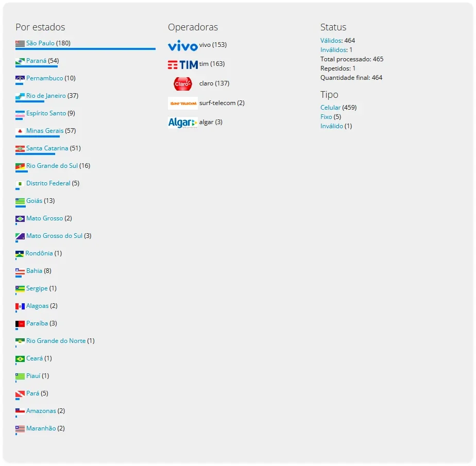Open the São Paulo state link
The height and width of the screenshot is (466, 476).
[40, 43]
